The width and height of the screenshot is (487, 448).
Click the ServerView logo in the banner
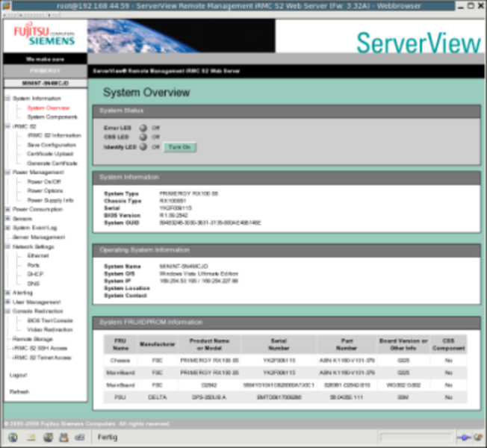[418, 43]
